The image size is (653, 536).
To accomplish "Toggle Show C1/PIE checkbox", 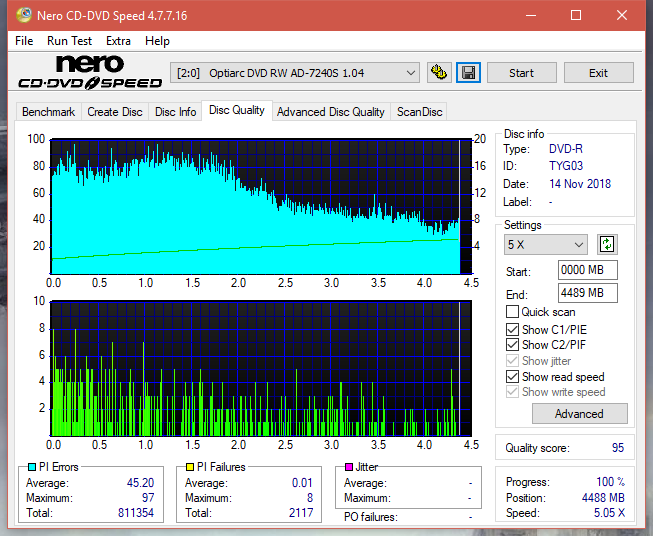I will pos(512,329).
